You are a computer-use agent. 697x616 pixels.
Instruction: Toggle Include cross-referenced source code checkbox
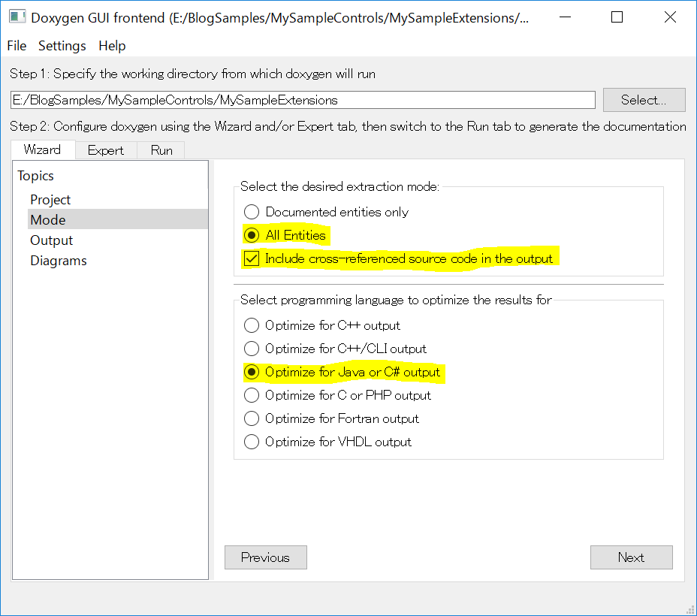(x=251, y=258)
